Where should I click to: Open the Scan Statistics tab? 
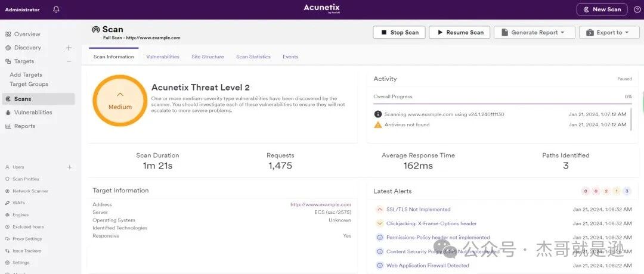click(x=253, y=57)
